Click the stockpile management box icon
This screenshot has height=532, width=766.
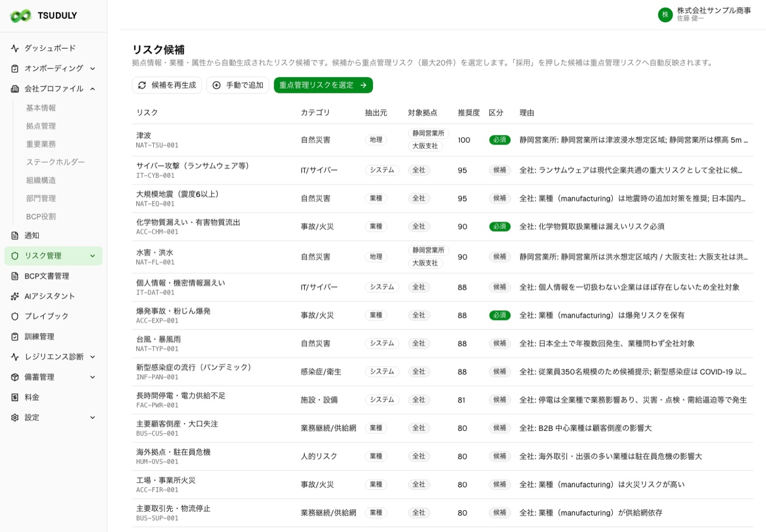point(15,377)
